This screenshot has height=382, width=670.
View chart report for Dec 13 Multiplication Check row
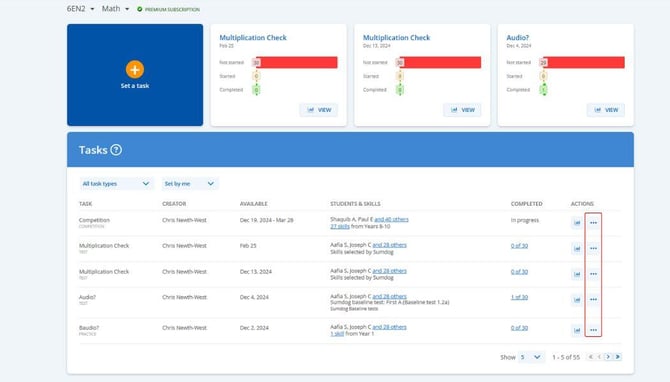coord(577,274)
